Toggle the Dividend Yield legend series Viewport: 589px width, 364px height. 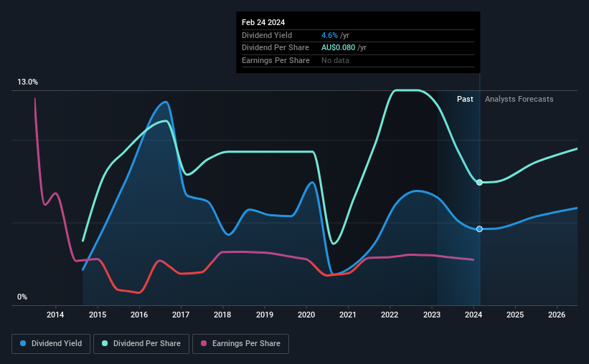coord(51,344)
